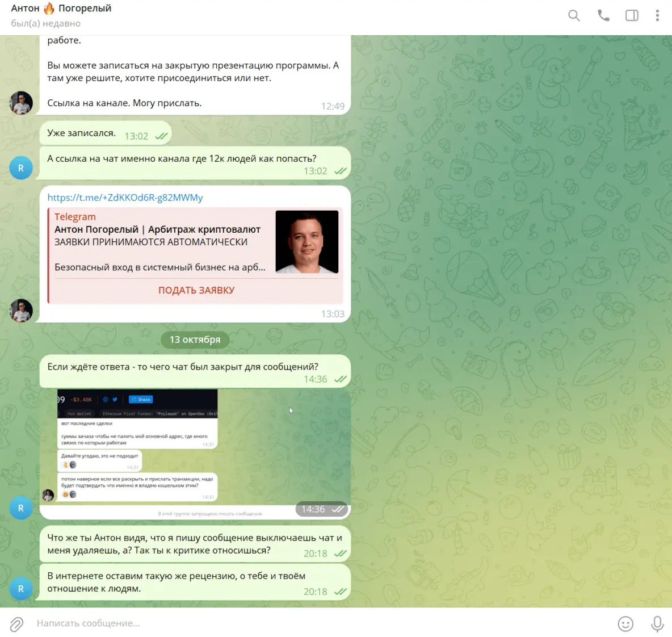Click the ПОДАТЬ ЗАЯВКУ button

[196, 290]
